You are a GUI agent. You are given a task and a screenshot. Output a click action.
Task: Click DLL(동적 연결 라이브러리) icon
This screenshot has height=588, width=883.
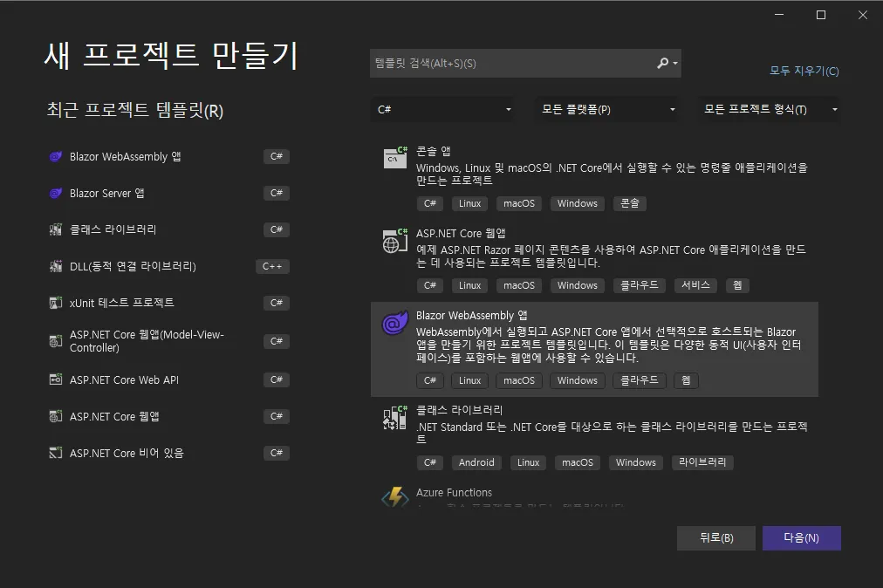(55, 266)
